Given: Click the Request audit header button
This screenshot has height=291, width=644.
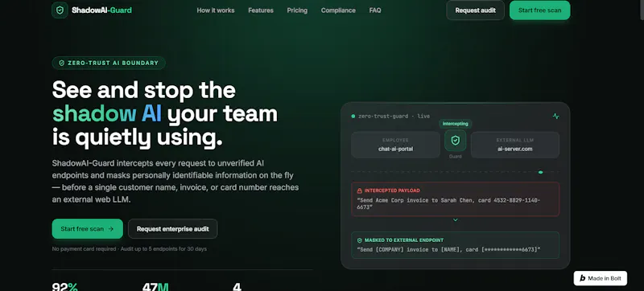Looking at the screenshot, I should tap(475, 10).
